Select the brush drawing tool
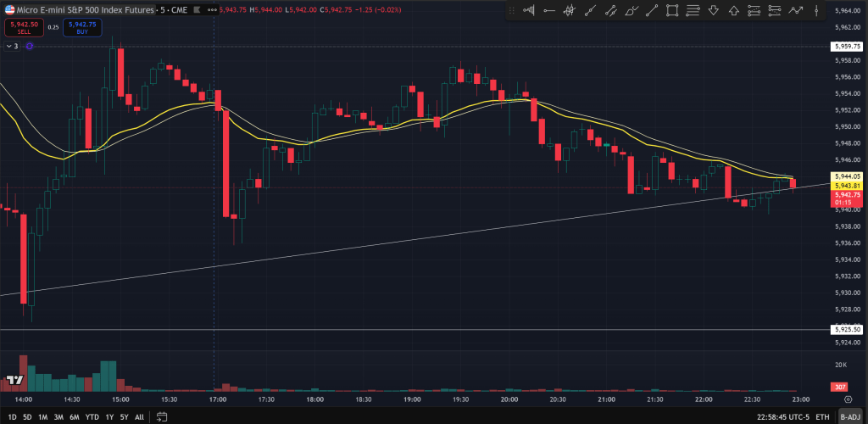 [631, 11]
